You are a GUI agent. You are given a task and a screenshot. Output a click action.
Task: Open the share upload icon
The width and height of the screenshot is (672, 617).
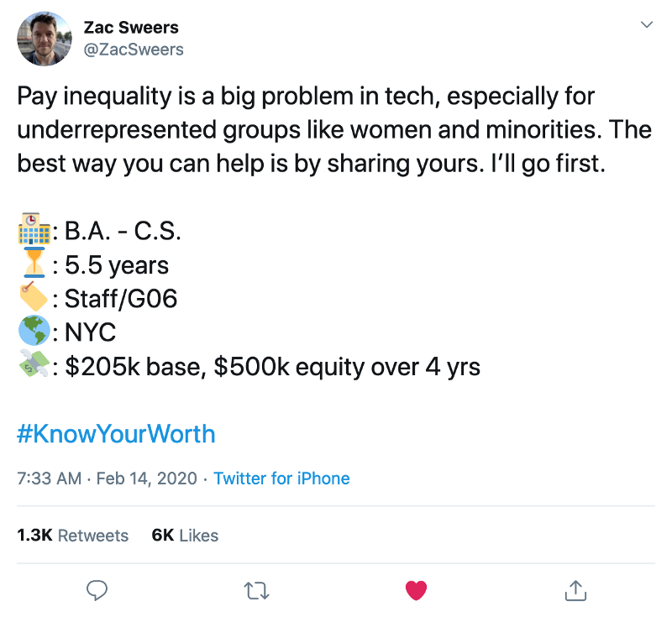pyautogui.click(x=575, y=590)
